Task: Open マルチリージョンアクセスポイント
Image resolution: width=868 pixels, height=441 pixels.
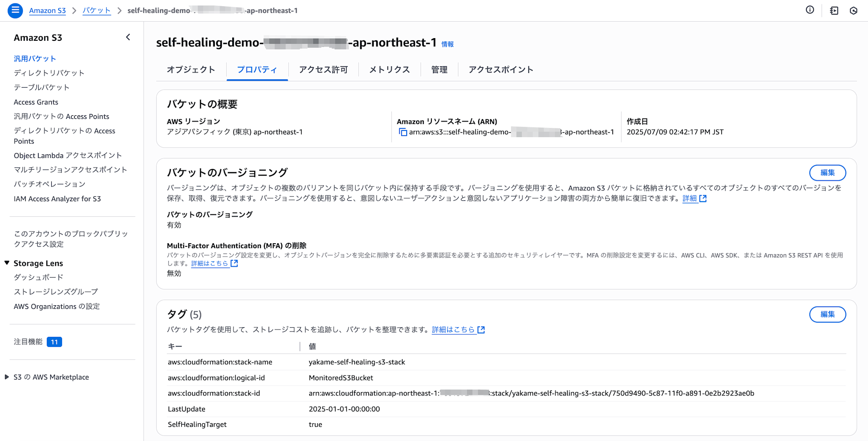Action: coord(70,170)
